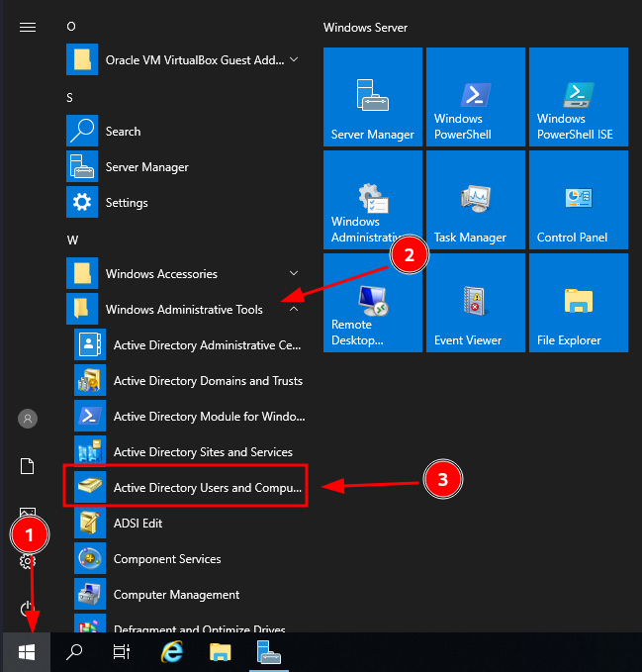Click the Windows Accessories folder icon
This screenshot has width=642, height=672.
[82, 273]
